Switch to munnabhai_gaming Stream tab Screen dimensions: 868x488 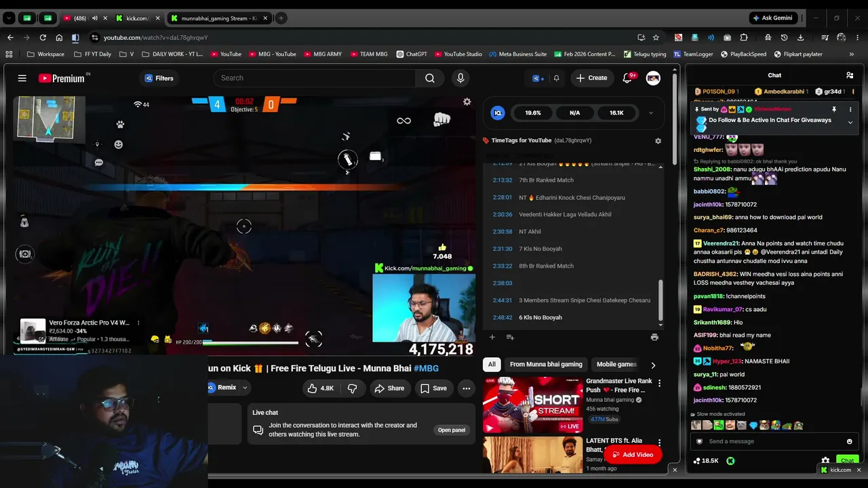pos(218,18)
